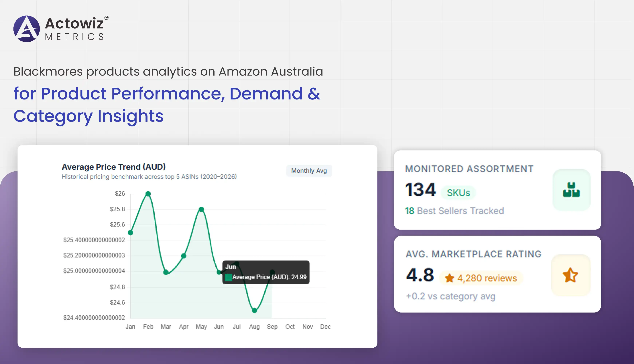The image size is (634, 364).
Task: Click the $25.8 y-axis label
Action: [x=117, y=209]
